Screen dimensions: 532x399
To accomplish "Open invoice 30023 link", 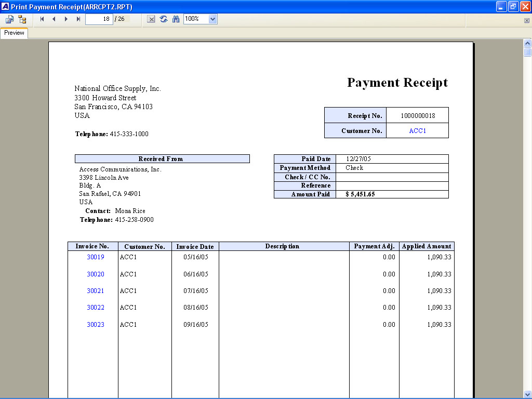I will pos(95,325).
